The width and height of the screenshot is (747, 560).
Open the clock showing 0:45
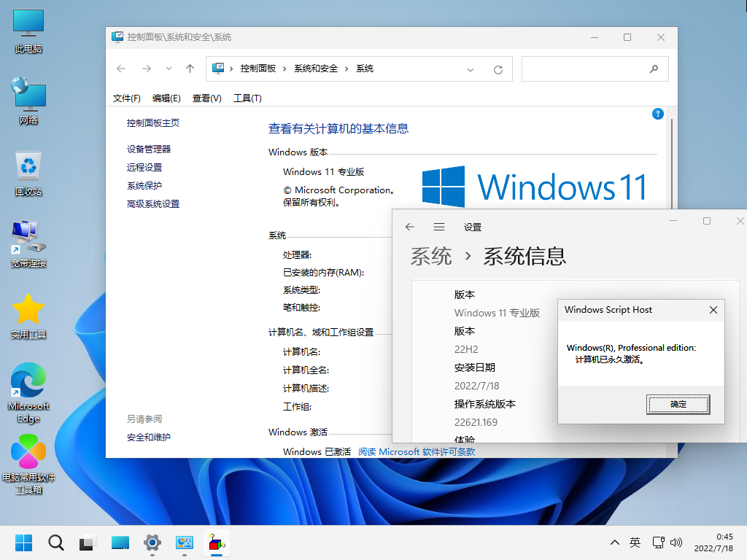713,542
